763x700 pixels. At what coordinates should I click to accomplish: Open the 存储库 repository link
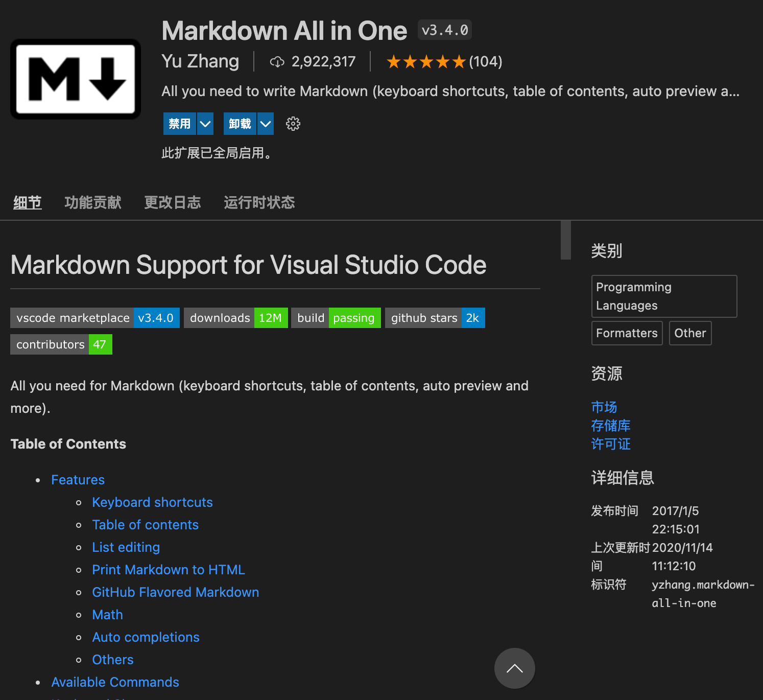610,425
